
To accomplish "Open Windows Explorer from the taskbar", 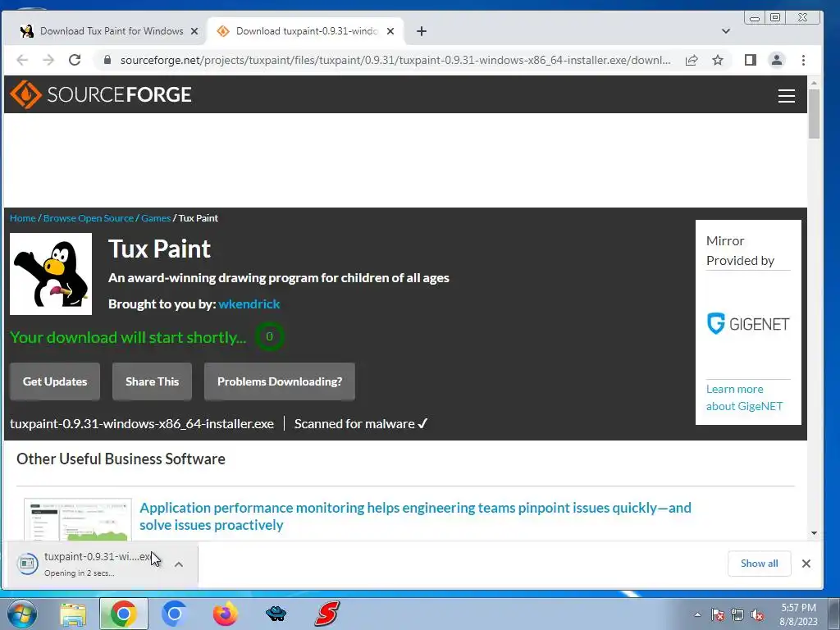I will [x=73, y=614].
